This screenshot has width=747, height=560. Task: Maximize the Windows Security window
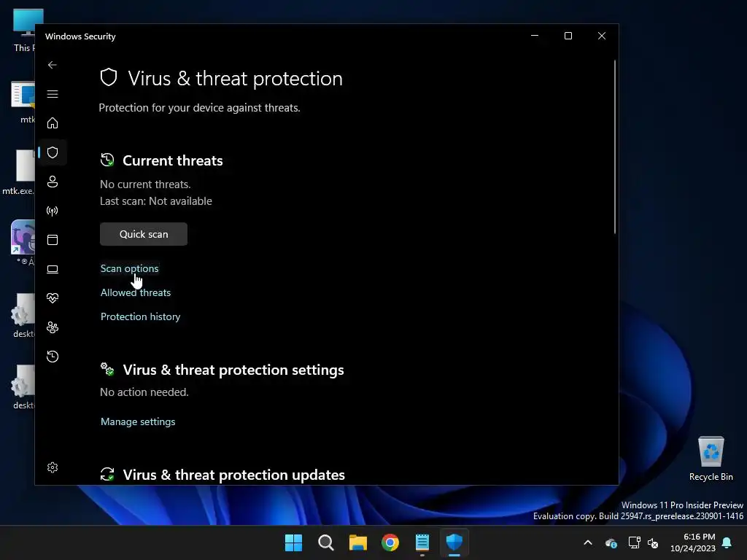568,36
